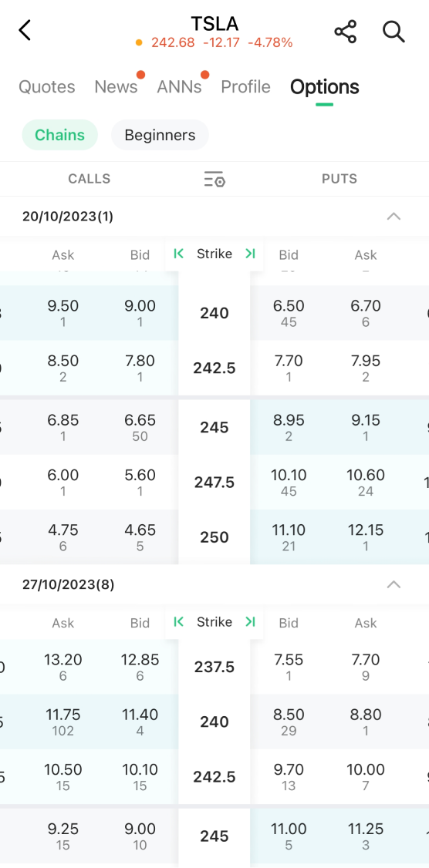Go to the Profile tab

point(245,87)
